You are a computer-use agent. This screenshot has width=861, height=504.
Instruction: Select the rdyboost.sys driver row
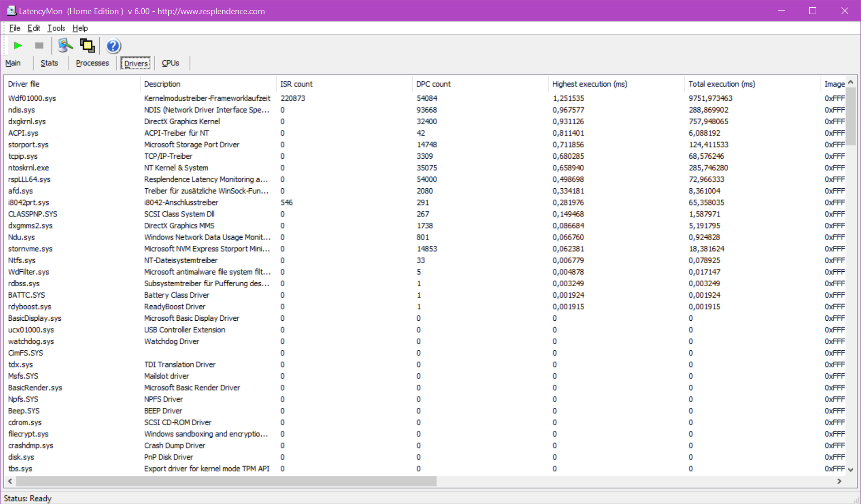point(426,307)
